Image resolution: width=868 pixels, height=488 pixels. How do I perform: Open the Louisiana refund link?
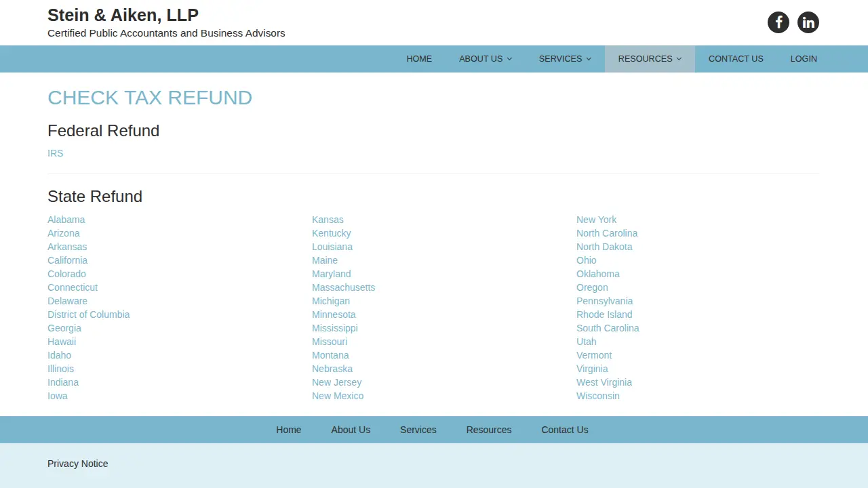pyautogui.click(x=332, y=247)
